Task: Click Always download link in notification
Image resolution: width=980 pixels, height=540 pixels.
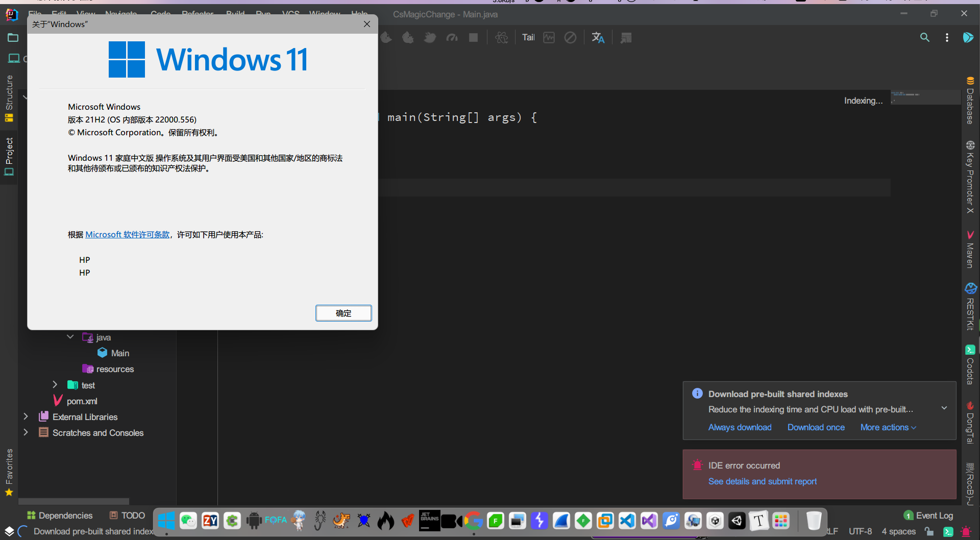Action: [740, 427]
